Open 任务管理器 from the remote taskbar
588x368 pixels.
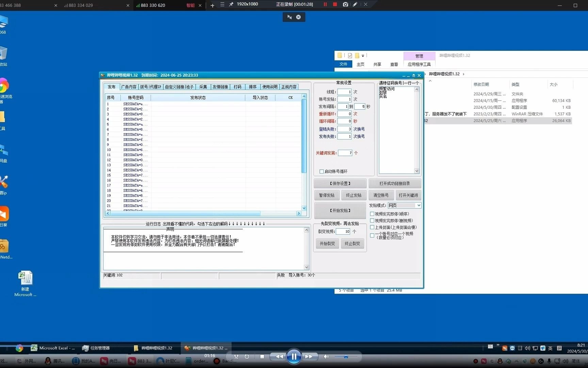coord(96,348)
